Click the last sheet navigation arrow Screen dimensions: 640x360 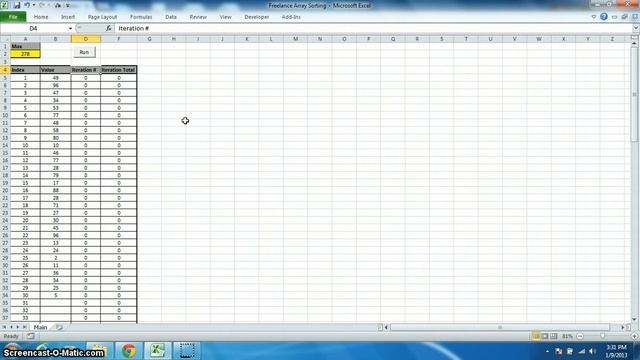[24, 327]
